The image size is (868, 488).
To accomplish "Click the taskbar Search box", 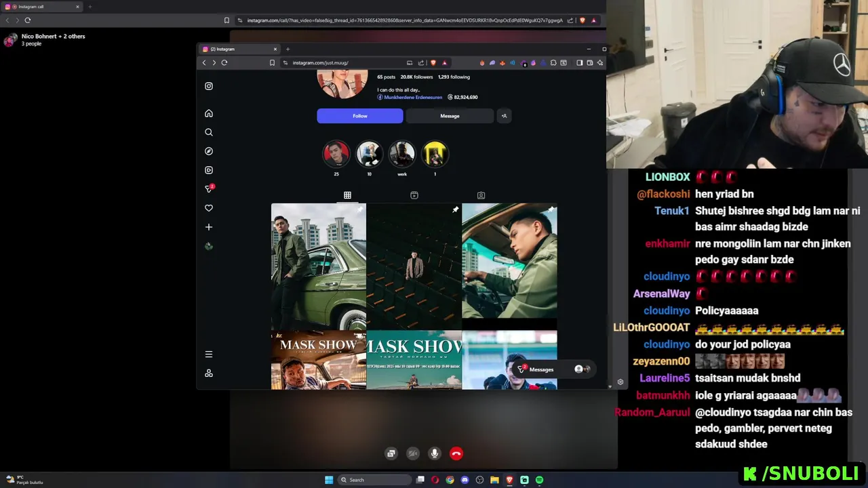I will click(x=374, y=480).
